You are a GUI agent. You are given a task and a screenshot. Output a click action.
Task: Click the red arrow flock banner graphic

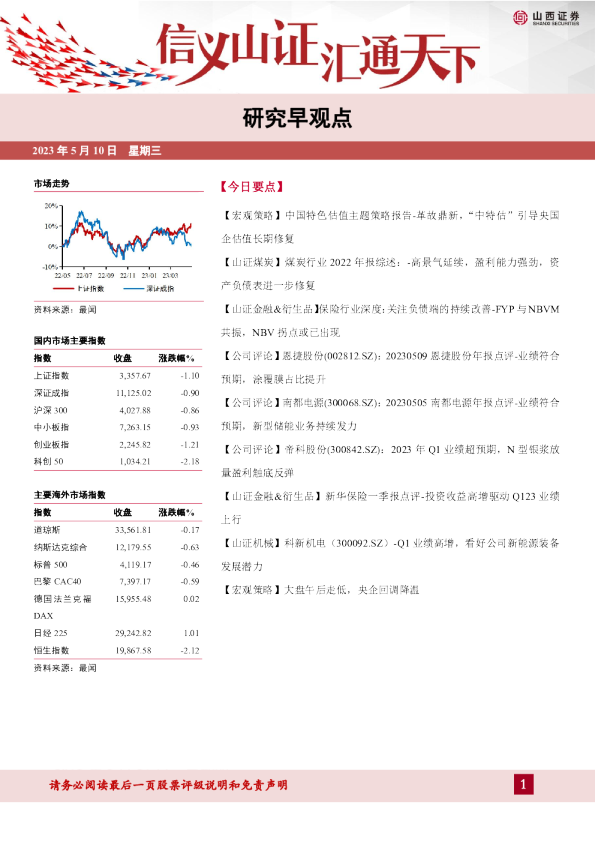86,54
